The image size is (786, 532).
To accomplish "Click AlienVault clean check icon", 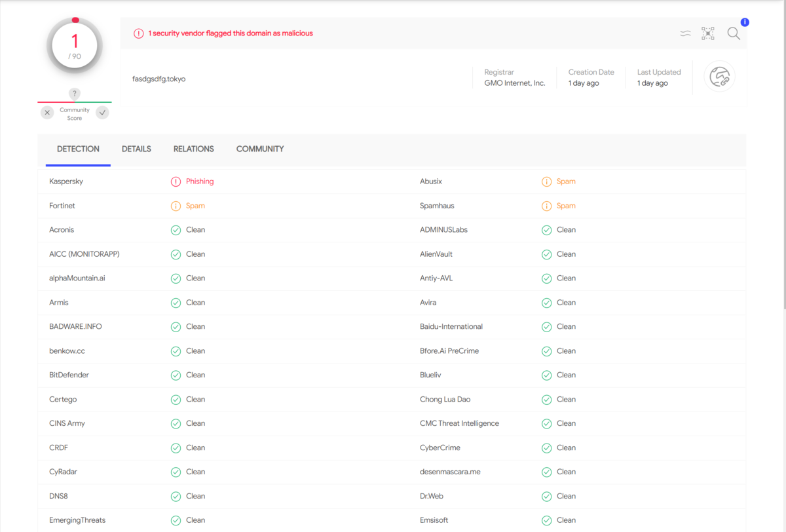I will 546,254.
